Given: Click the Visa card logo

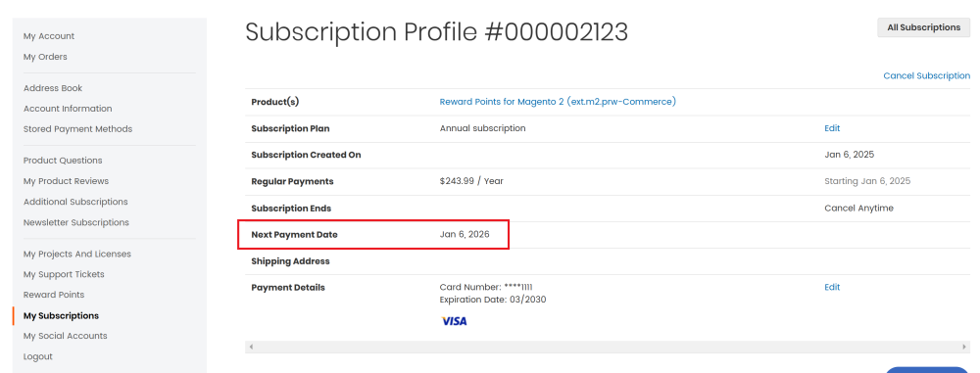Looking at the screenshot, I should [454, 321].
